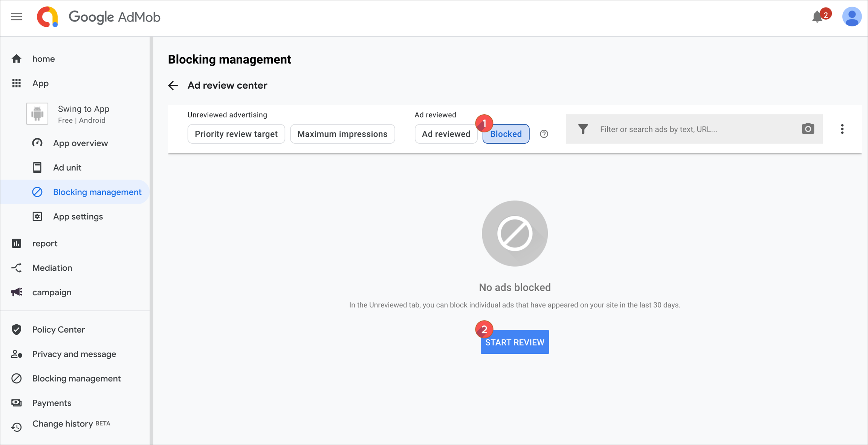This screenshot has height=445, width=868.
Task: Open the hamburger navigation menu
Action: [16, 17]
